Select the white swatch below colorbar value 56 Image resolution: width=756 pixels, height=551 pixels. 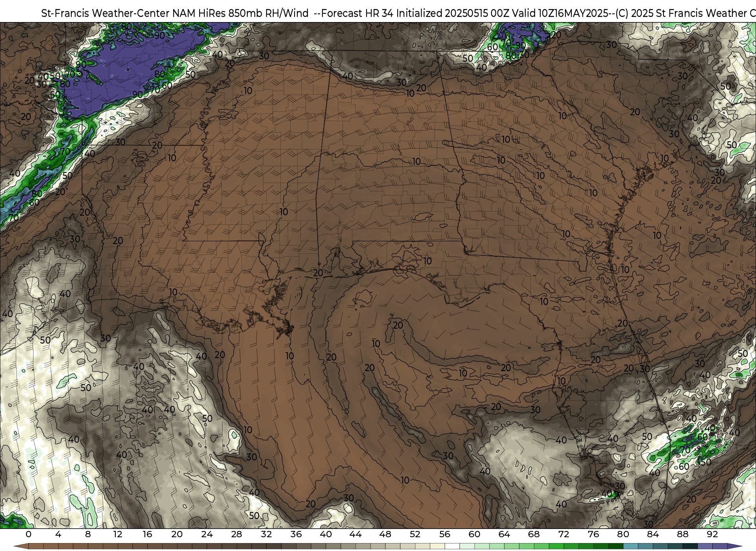click(452, 546)
